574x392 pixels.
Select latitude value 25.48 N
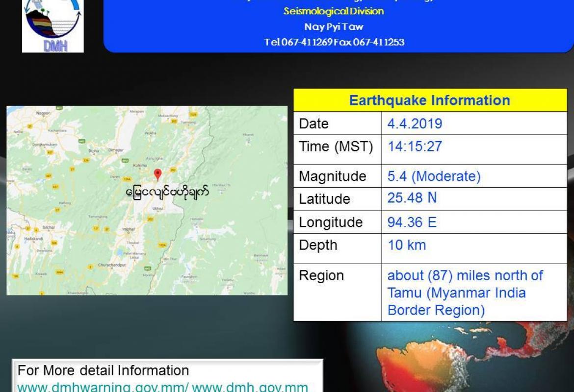412,198
